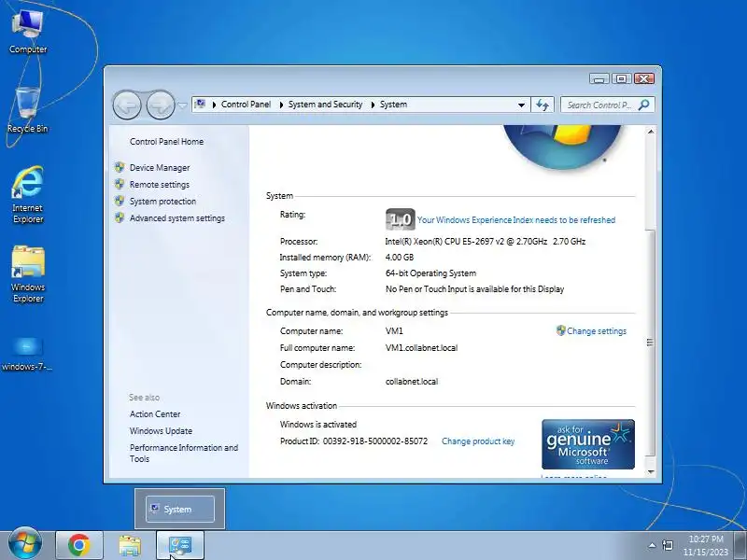The image size is (747, 560).
Task: Click shield icon beside Advanced system settings
Action: pos(120,217)
